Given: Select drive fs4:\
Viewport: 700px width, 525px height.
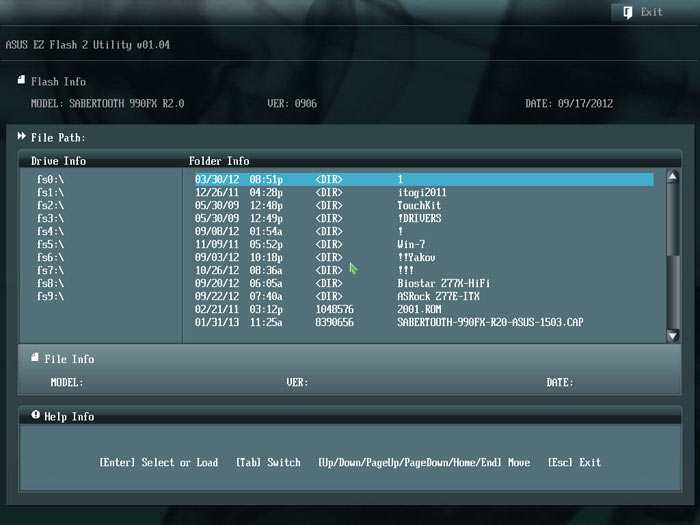Looking at the screenshot, I should point(50,231).
